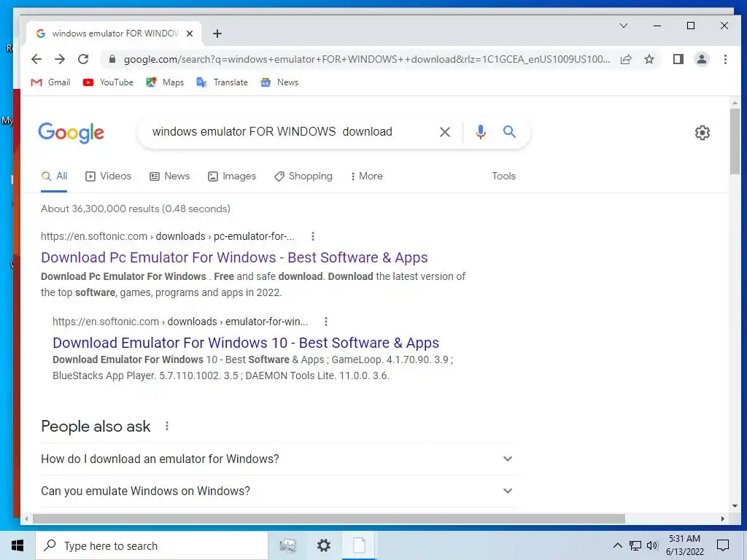Click the browser forward arrow
Viewport: 747px width, 560px height.
[60, 59]
